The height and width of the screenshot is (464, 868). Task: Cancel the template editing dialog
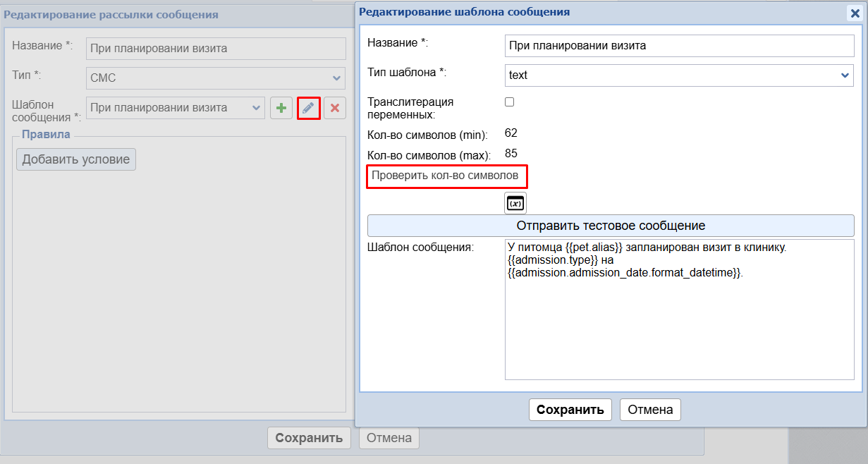pyautogui.click(x=650, y=410)
